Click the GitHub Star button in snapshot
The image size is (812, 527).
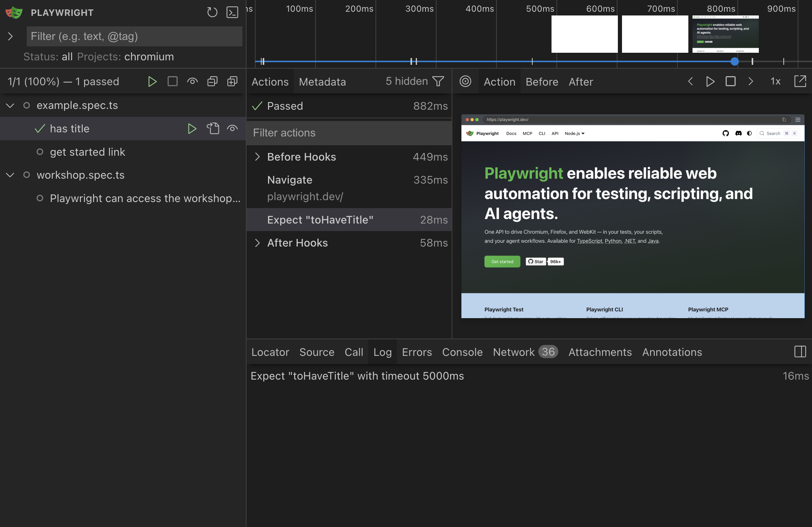coord(536,262)
